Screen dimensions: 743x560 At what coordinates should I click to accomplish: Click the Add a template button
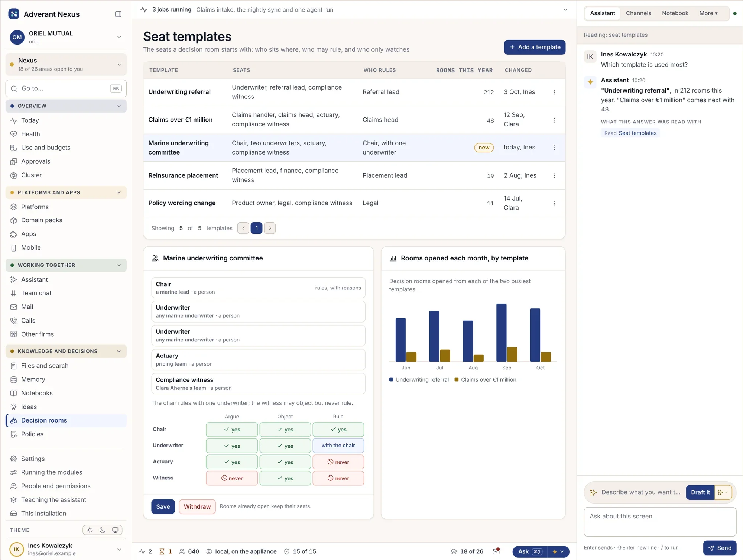(x=535, y=47)
